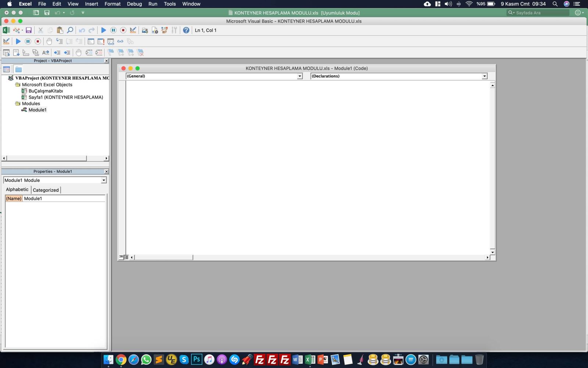This screenshot has width=588, height=368.
Task: Toggle Folders view in Project panel
Action: (x=18, y=69)
